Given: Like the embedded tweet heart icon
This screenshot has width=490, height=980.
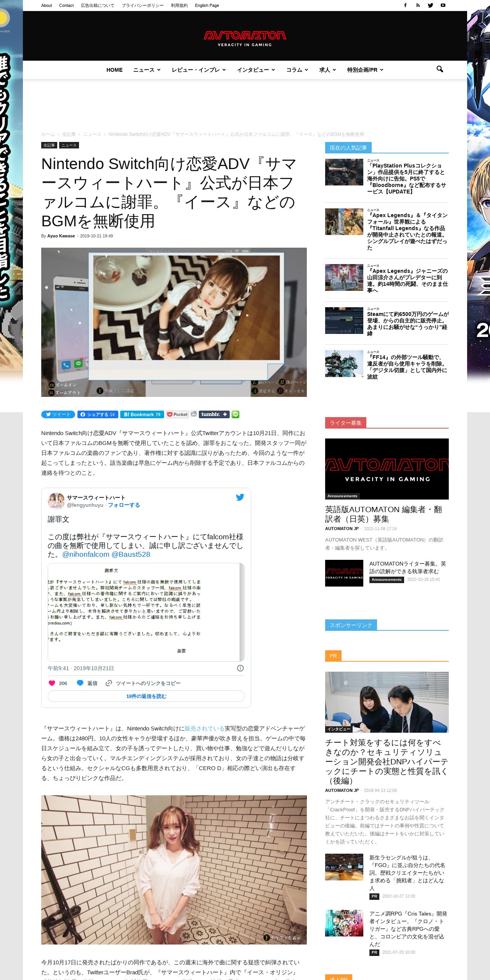Looking at the screenshot, I should 52,683.
